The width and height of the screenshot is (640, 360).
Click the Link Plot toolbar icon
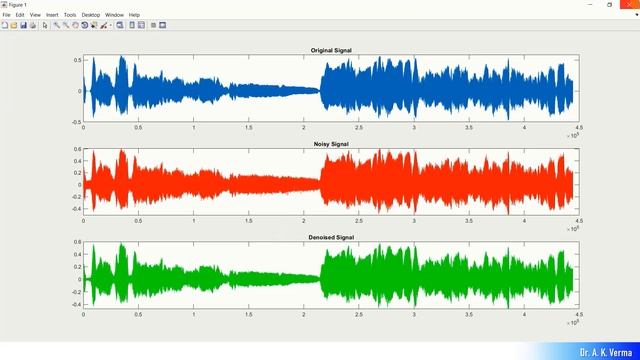(x=120, y=25)
